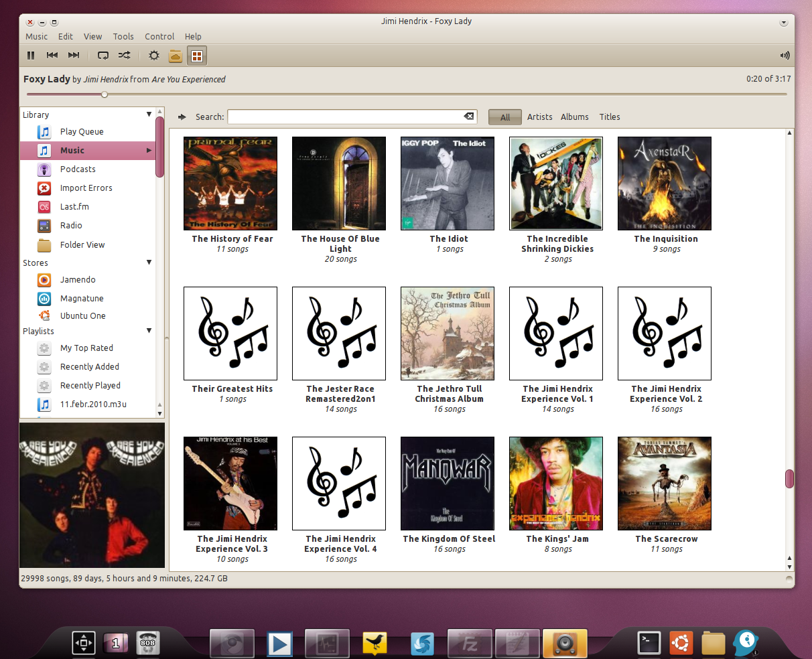Viewport: 812px width, 659px height.
Task: Open the Tools menu
Action: pos(123,37)
